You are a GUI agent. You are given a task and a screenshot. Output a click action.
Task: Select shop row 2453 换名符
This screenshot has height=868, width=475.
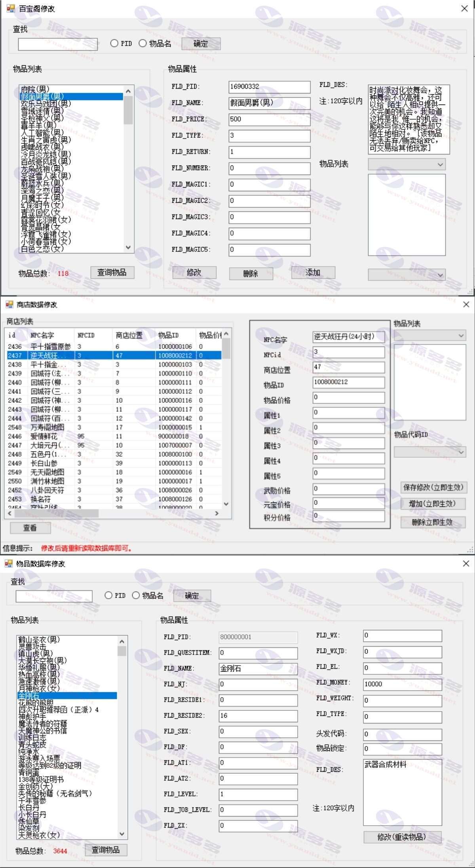114,499
